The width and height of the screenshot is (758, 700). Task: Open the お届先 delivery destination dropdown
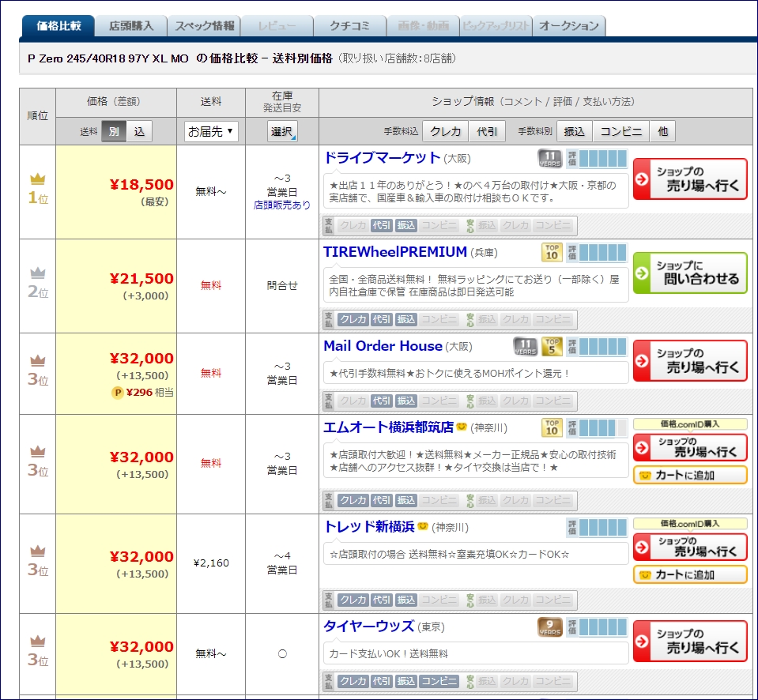[211, 131]
